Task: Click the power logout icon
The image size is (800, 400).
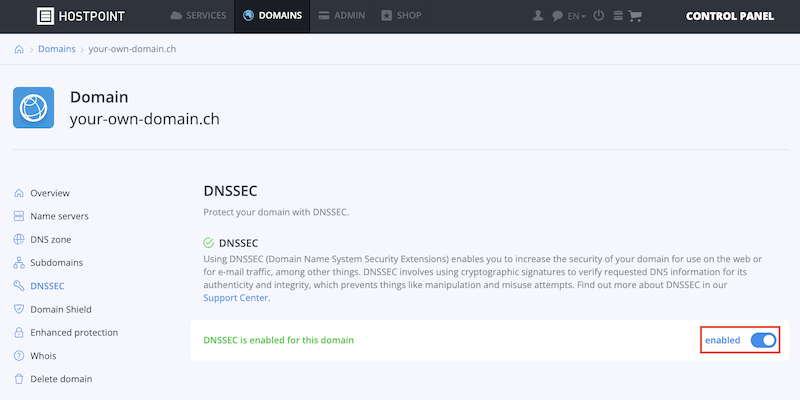Action: click(x=598, y=15)
